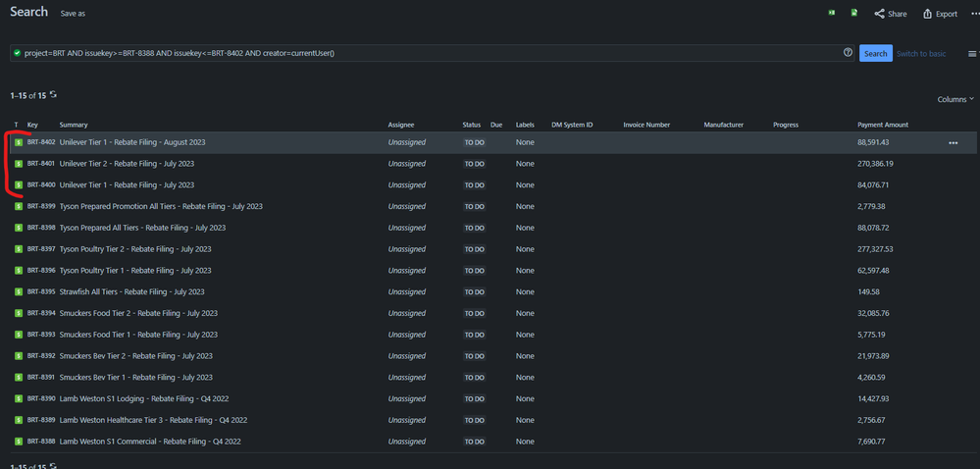Click the None label in the BRT-8396 row

click(525, 270)
